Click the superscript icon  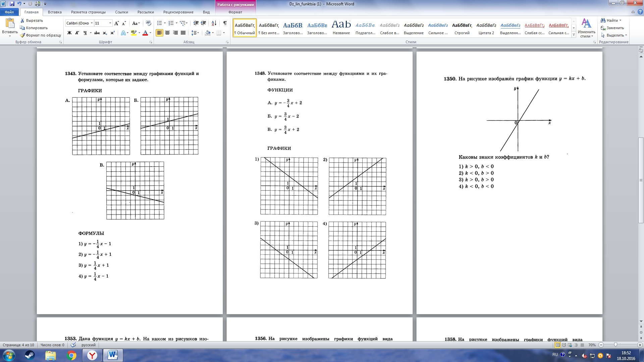pyautogui.click(x=113, y=33)
